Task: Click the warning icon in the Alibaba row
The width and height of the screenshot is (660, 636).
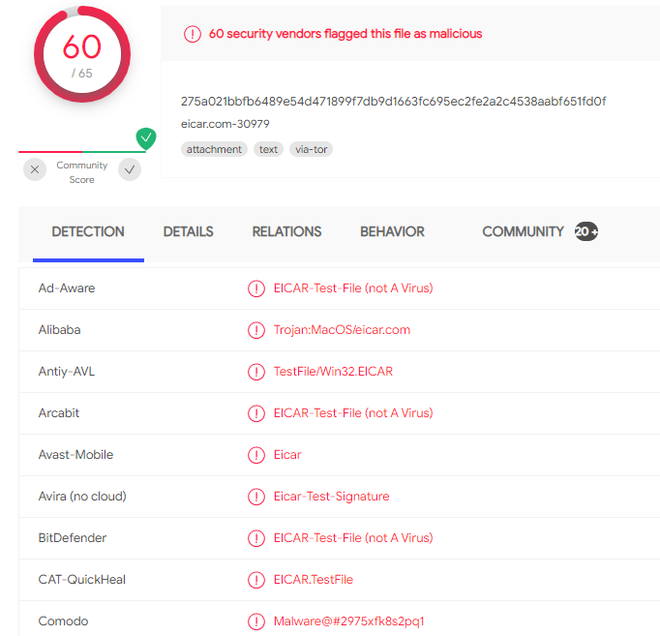Action: point(256,330)
